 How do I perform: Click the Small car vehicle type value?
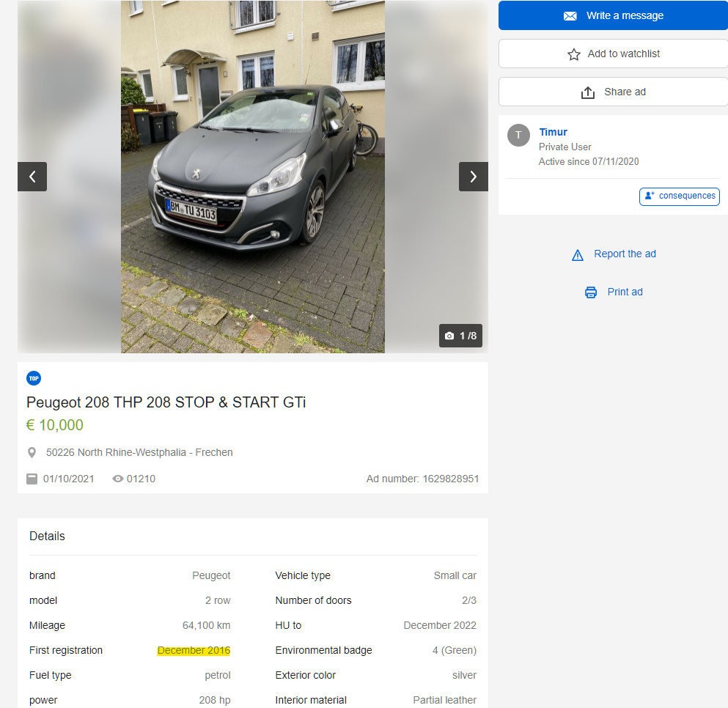455,575
